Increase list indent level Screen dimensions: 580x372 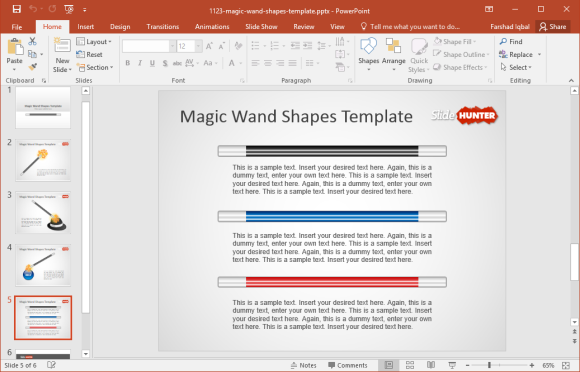pyautogui.click(x=308, y=45)
